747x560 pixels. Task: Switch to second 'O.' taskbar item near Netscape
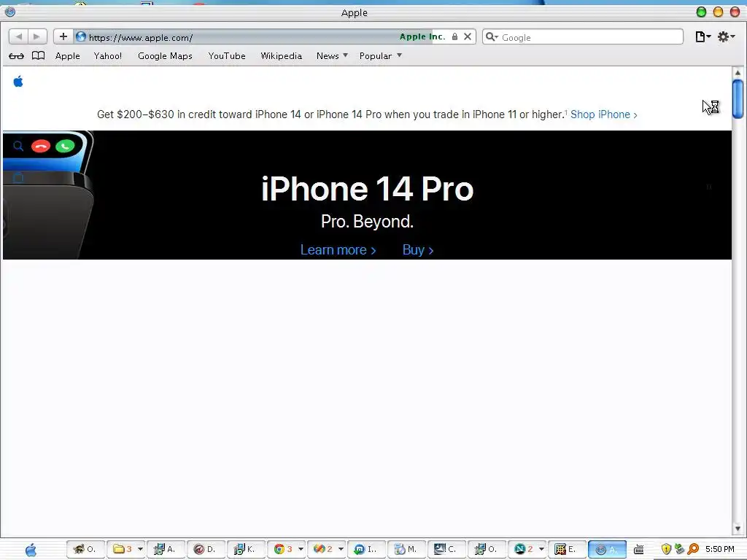pyautogui.click(x=487, y=550)
